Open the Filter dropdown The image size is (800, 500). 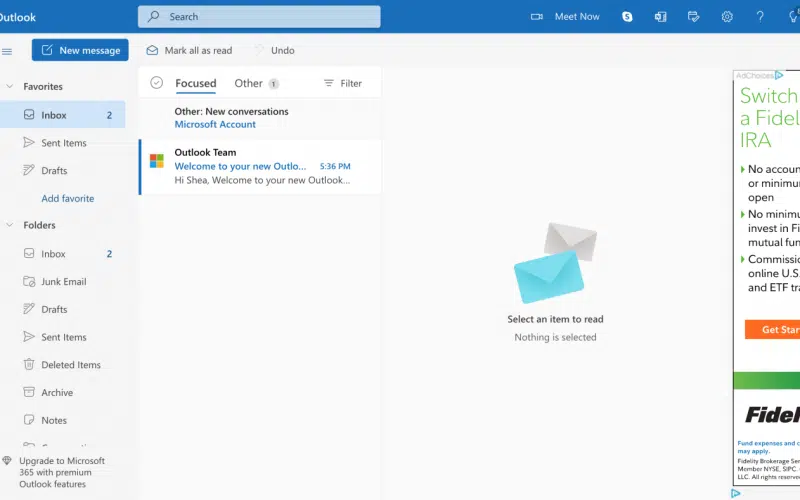(343, 83)
